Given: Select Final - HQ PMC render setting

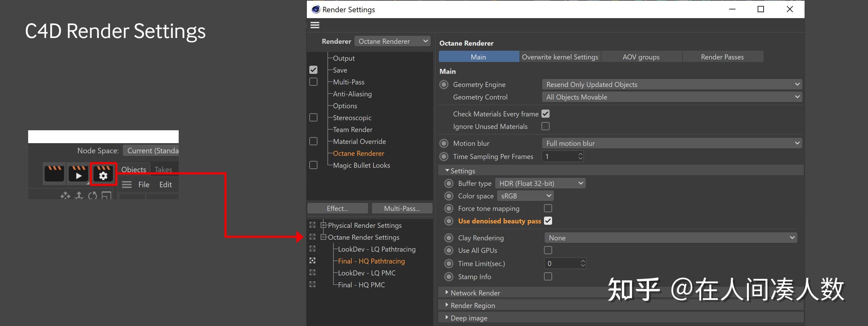Looking at the screenshot, I should pos(361,285).
